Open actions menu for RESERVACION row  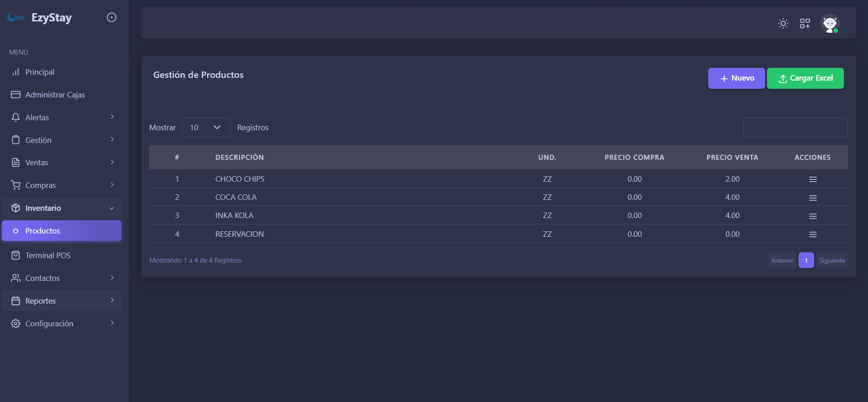[813, 234]
